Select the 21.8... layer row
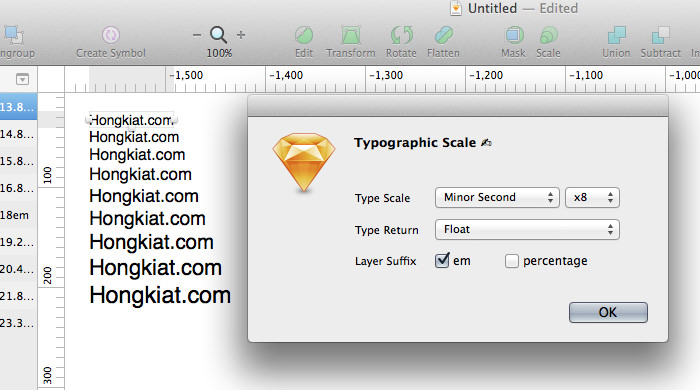 coord(19,296)
